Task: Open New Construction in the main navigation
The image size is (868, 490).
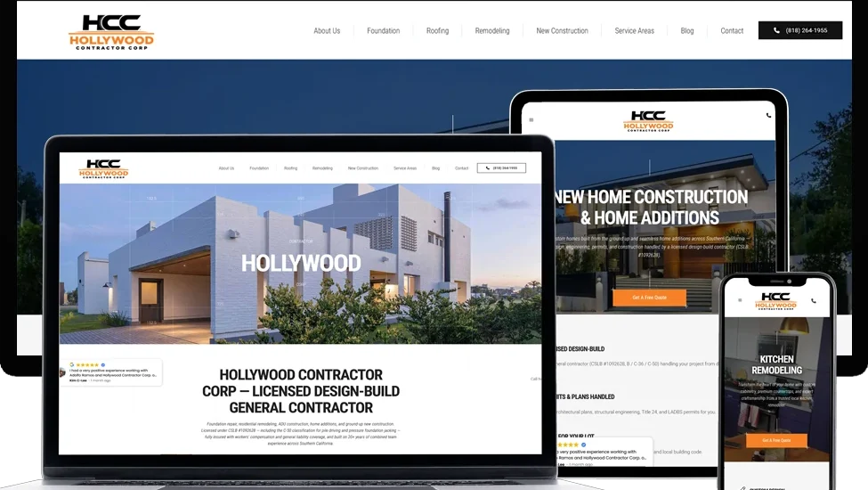Action: pos(562,31)
